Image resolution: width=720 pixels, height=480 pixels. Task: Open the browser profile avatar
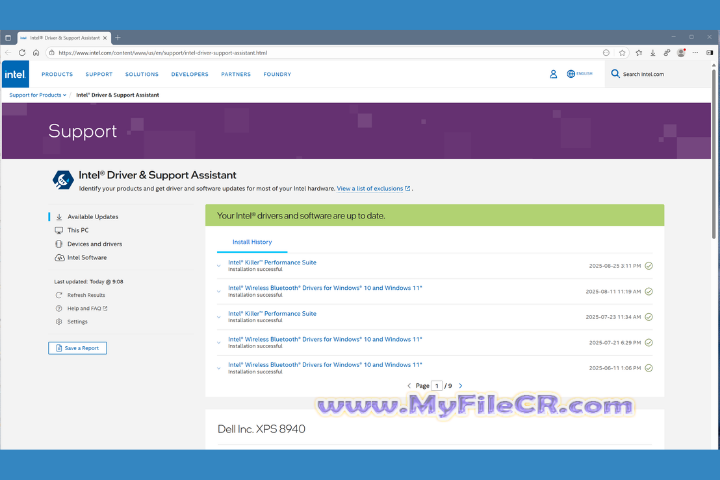tap(681, 53)
